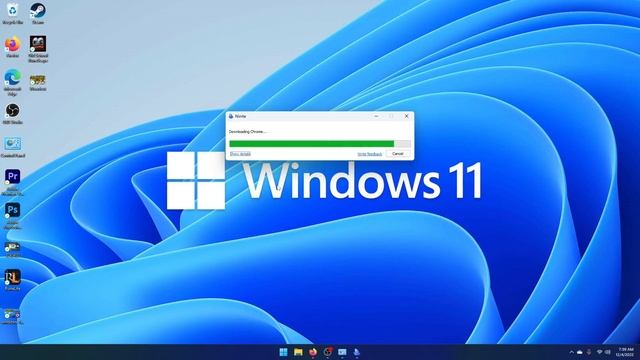Switch to the Ninite installer taskbar icon
The height and width of the screenshot is (360, 640).
point(357,352)
